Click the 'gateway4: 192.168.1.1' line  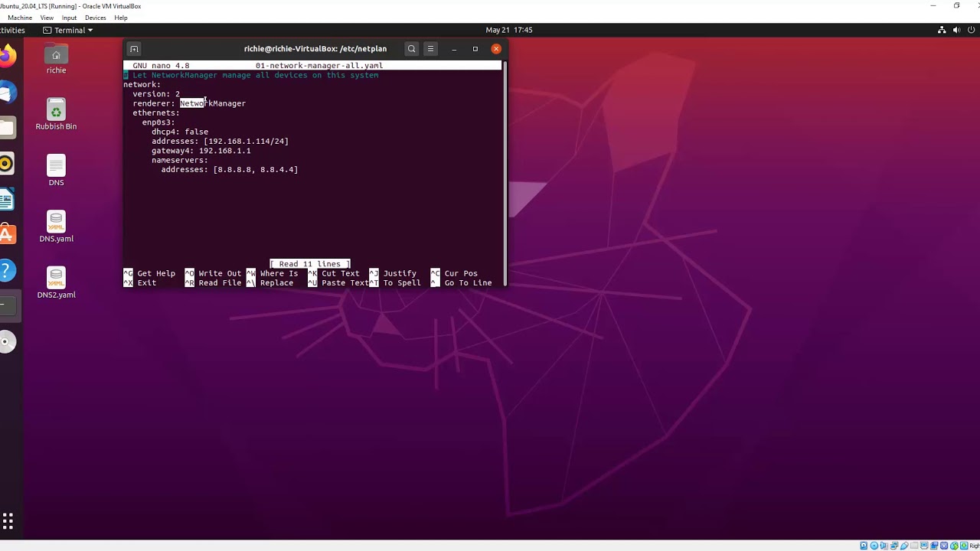pos(201,151)
